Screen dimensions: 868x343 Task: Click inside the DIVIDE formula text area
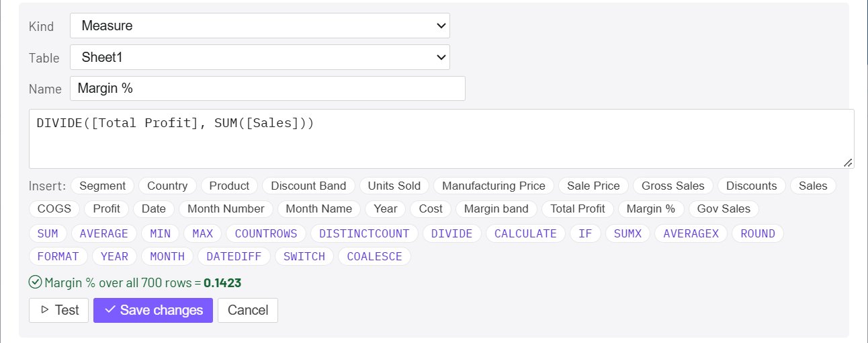coord(441,139)
